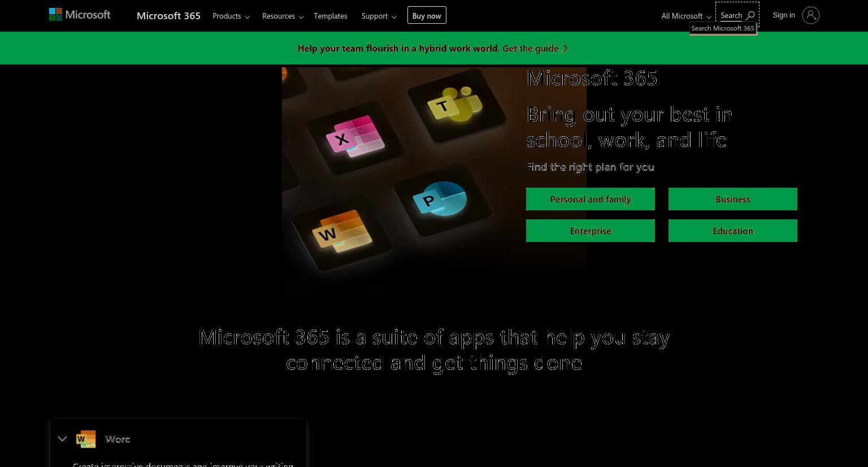Select the Personal and family plan button
The image size is (868, 467).
591,199
